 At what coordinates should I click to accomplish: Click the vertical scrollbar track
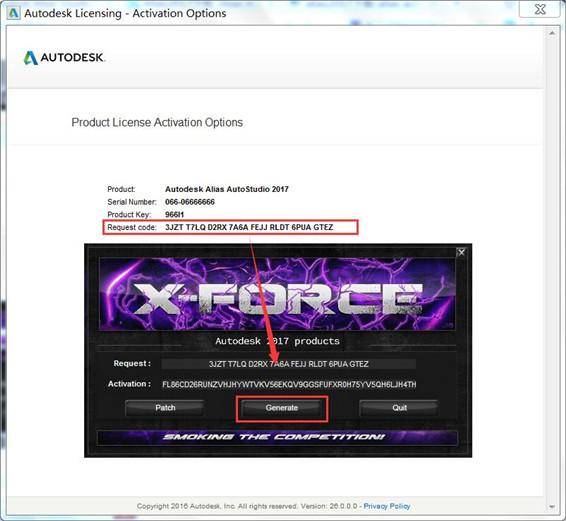point(552,270)
